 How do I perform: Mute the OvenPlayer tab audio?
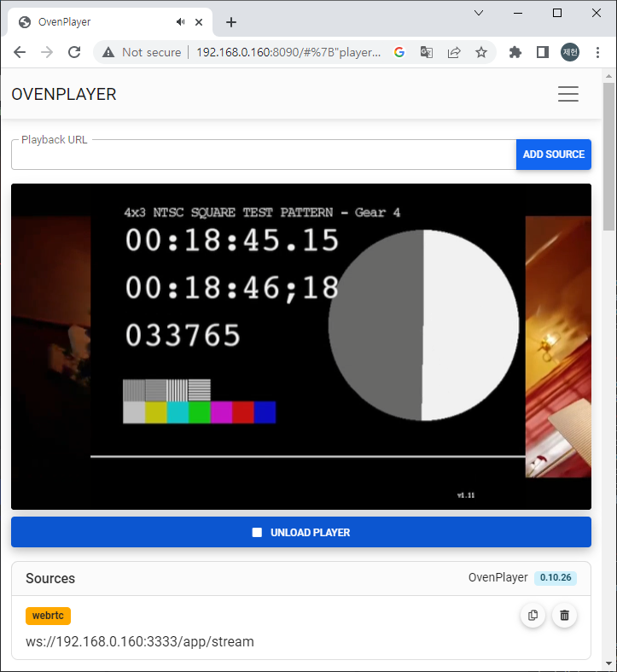pyautogui.click(x=181, y=22)
